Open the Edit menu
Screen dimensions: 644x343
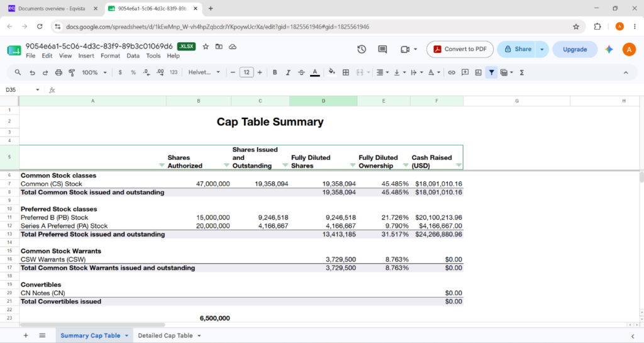point(47,56)
